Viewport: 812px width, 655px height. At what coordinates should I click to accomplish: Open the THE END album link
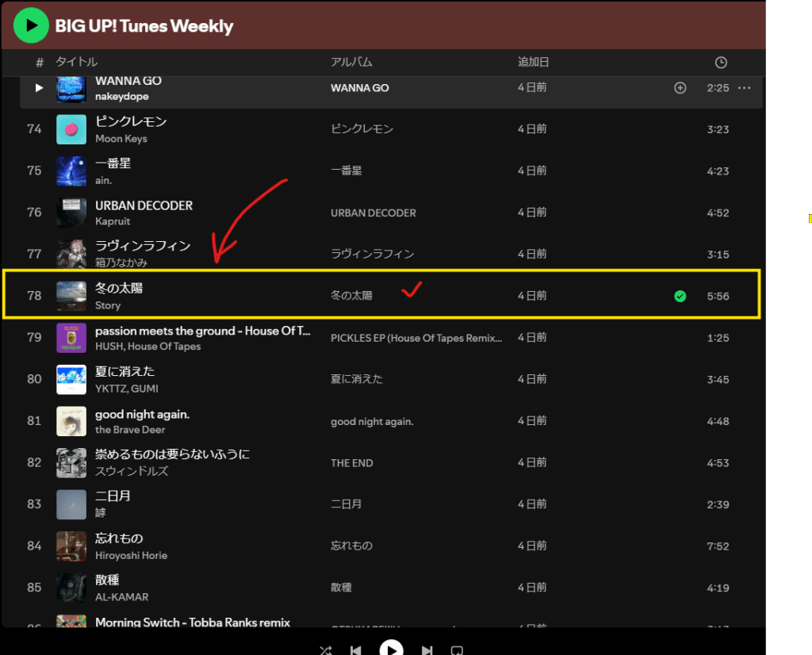352,463
